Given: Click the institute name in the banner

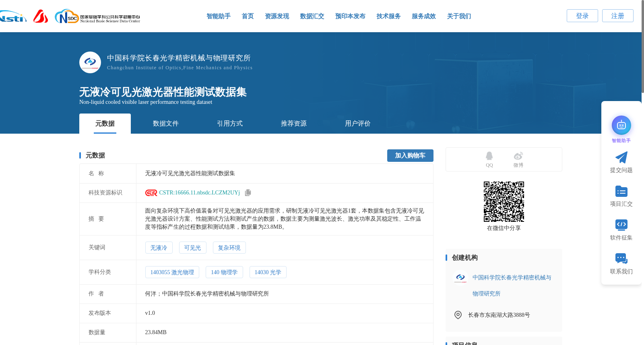Looking at the screenshot, I should point(179,58).
